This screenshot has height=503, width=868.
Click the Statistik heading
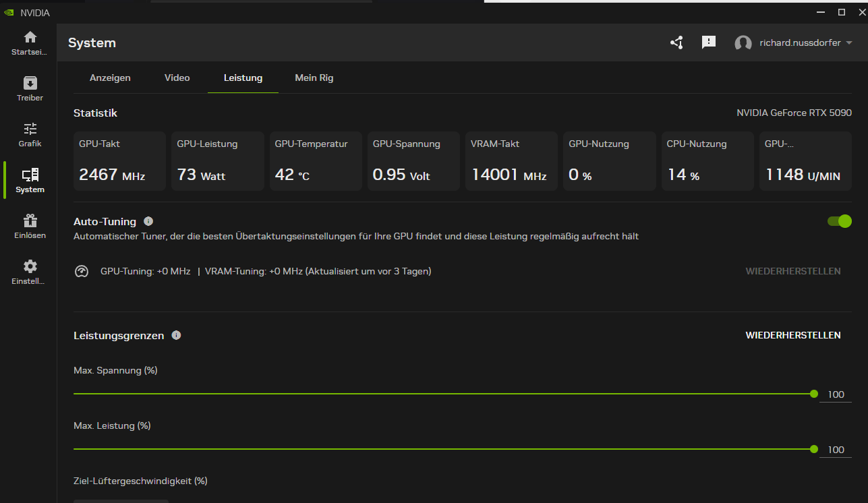(x=95, y=113)
